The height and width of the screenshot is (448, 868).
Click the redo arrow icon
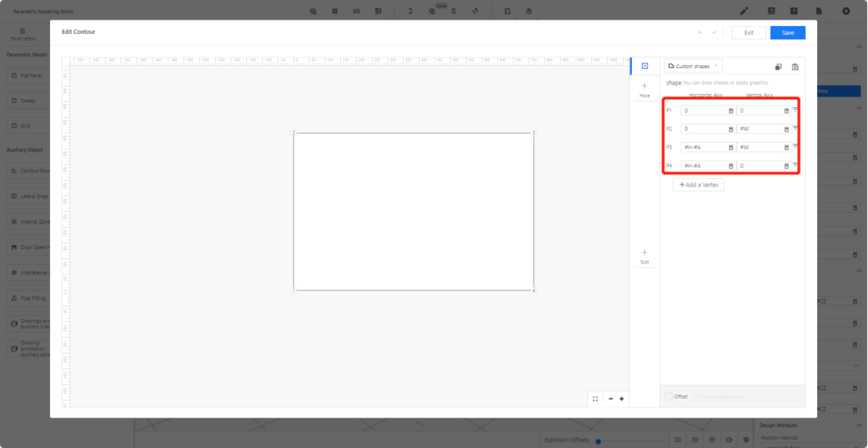tap(714, 32)
